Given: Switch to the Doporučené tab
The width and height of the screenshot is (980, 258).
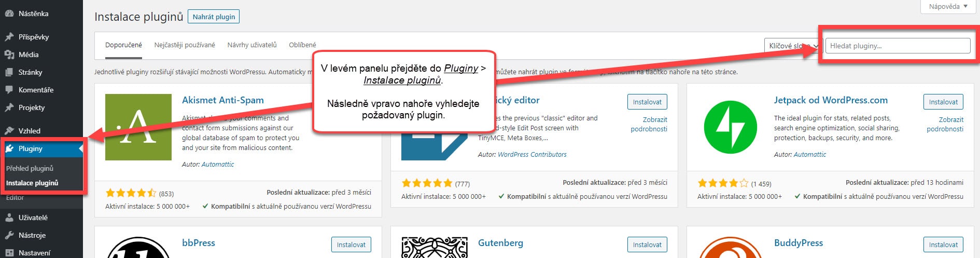Looking at the screenshot, I should (x=123, y=45).
